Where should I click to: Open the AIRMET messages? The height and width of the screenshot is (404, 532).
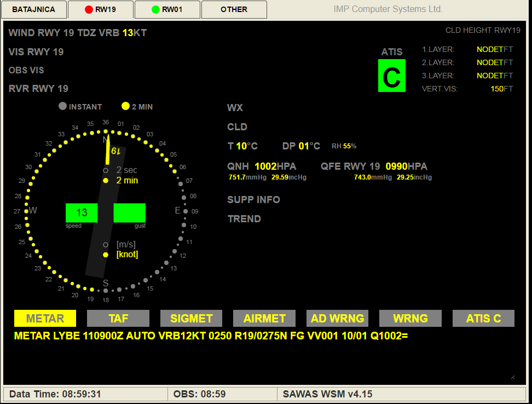(x=264, y=319)
